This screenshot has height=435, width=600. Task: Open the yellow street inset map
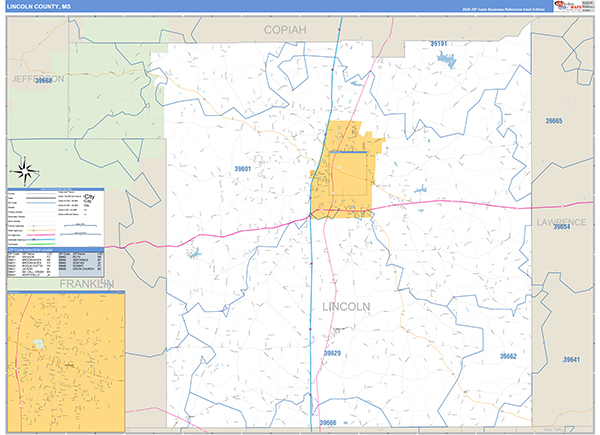pos(66,362)
